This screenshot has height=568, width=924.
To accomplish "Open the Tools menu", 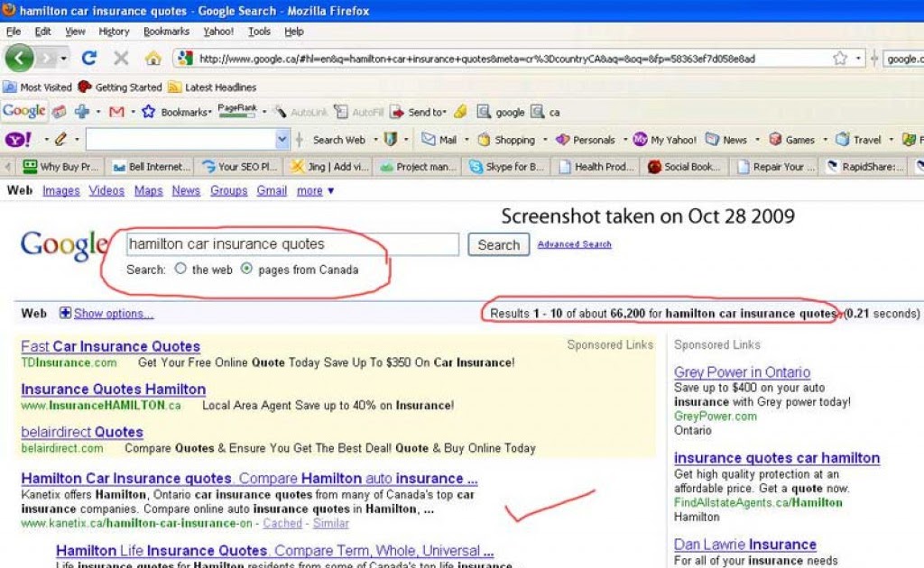I will click(x=259, y=32).
